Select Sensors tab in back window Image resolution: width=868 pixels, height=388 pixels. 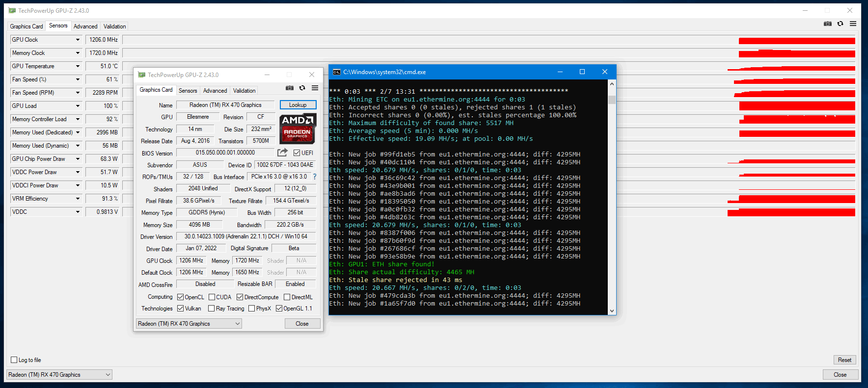click(58, 26)
